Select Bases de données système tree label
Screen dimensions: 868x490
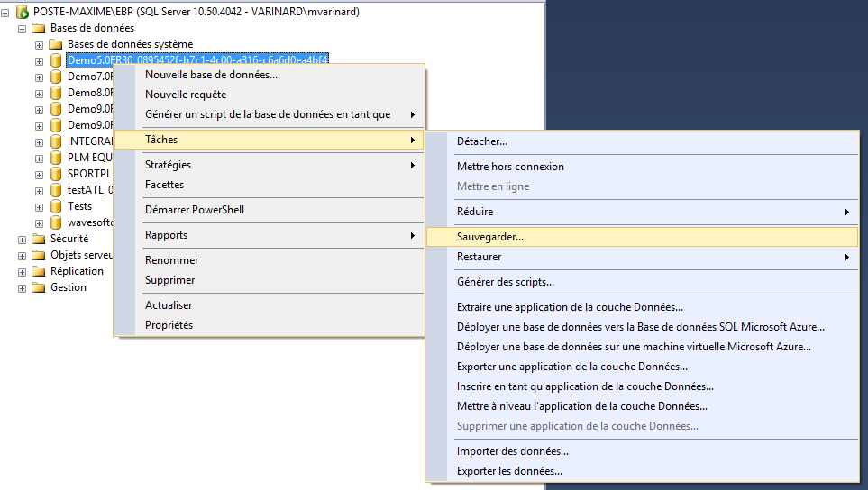tap(130, 44)
